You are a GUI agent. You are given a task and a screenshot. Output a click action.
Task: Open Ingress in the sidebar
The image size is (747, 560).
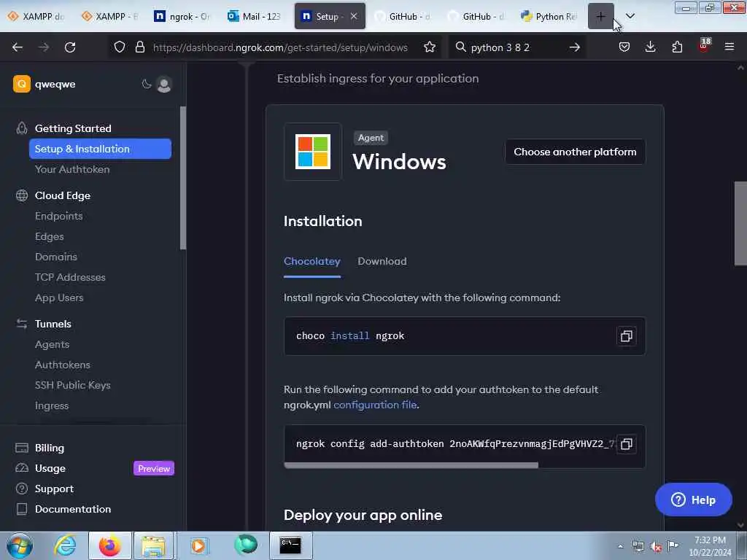coord(52,405)
